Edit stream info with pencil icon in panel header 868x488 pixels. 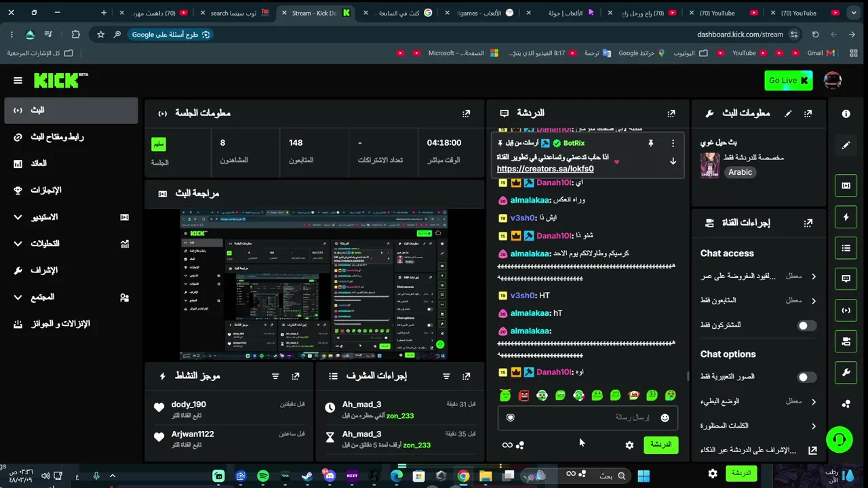[787, 113]
